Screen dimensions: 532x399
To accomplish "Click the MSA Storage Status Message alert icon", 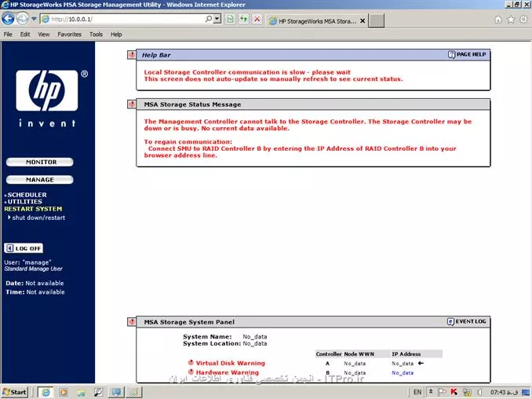I will coord(132,104).
